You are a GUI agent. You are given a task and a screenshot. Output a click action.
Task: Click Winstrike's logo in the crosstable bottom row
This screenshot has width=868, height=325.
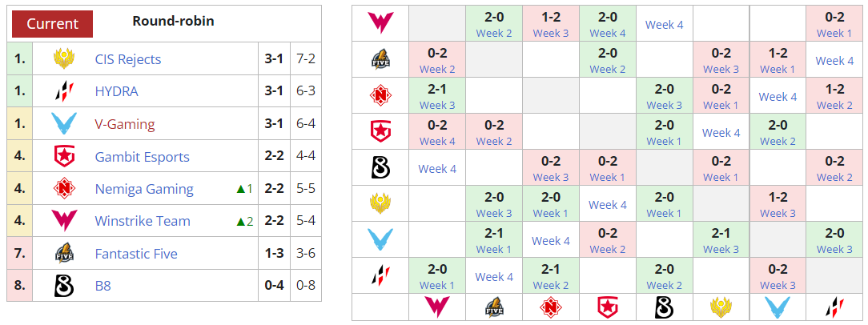pos(436,307)
